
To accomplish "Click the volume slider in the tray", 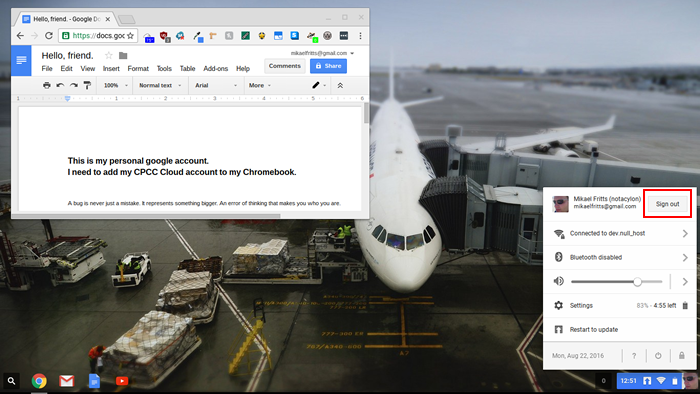I will 617,282.
